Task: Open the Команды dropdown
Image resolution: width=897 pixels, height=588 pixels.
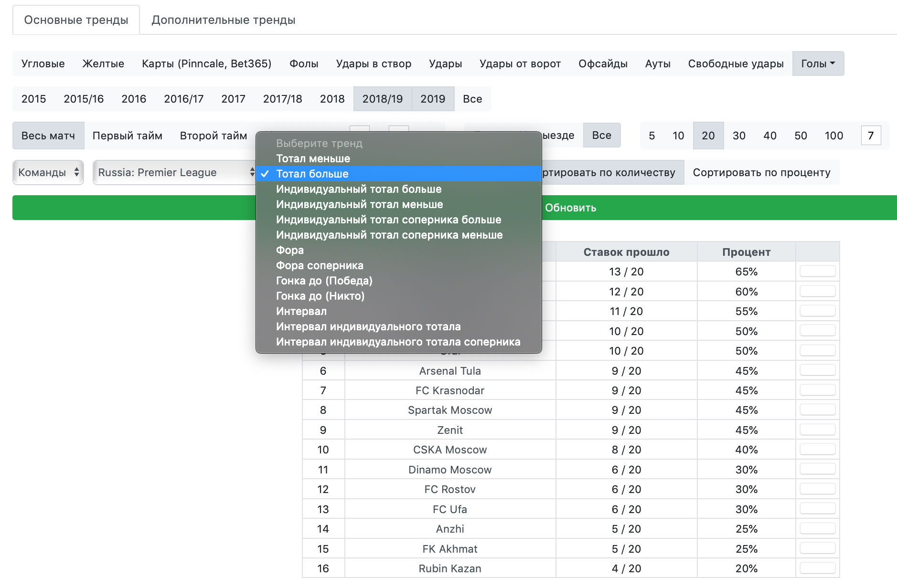Action: (48, 172)
